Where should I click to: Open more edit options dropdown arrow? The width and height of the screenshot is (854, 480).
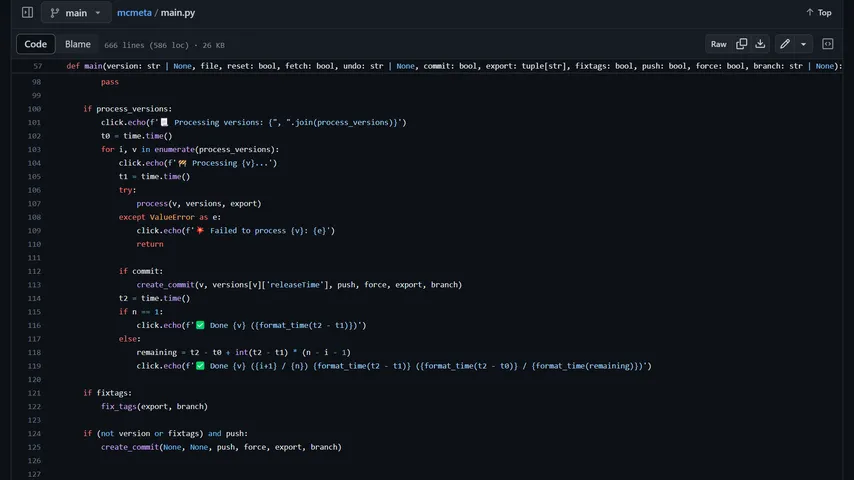(x=803, y=44)
